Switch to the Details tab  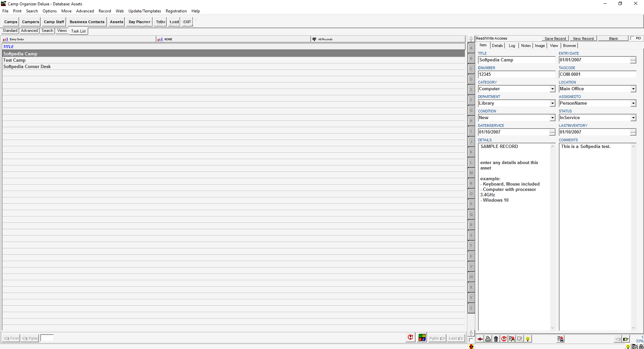(x=497, y=46)
